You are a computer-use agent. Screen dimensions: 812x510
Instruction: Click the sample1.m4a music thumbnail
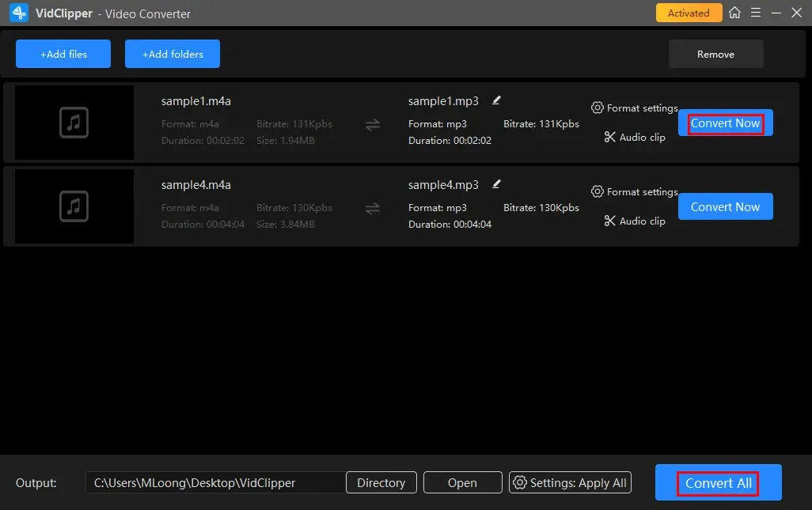[x=74, y=123]
